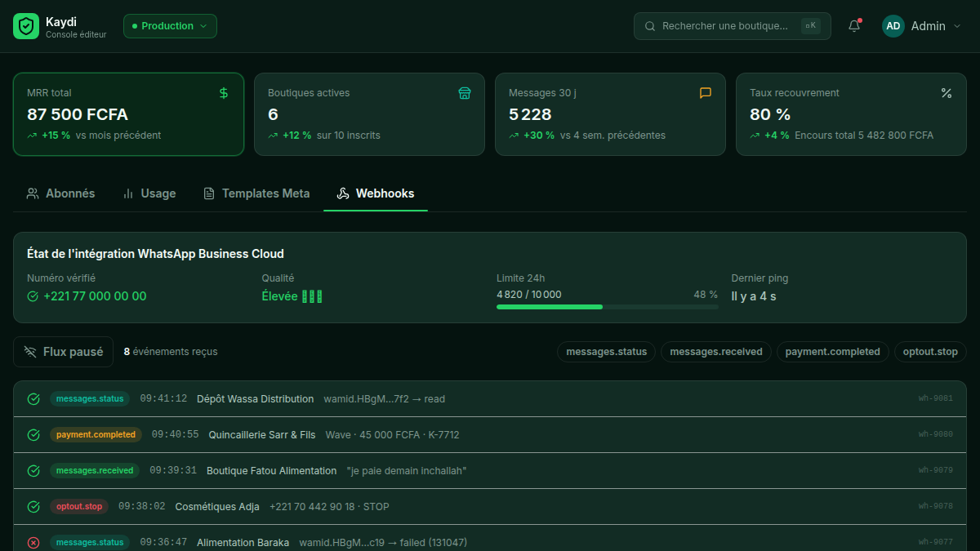Click failed error icon on Alimentation Baraka row

(x=33, y=543)
